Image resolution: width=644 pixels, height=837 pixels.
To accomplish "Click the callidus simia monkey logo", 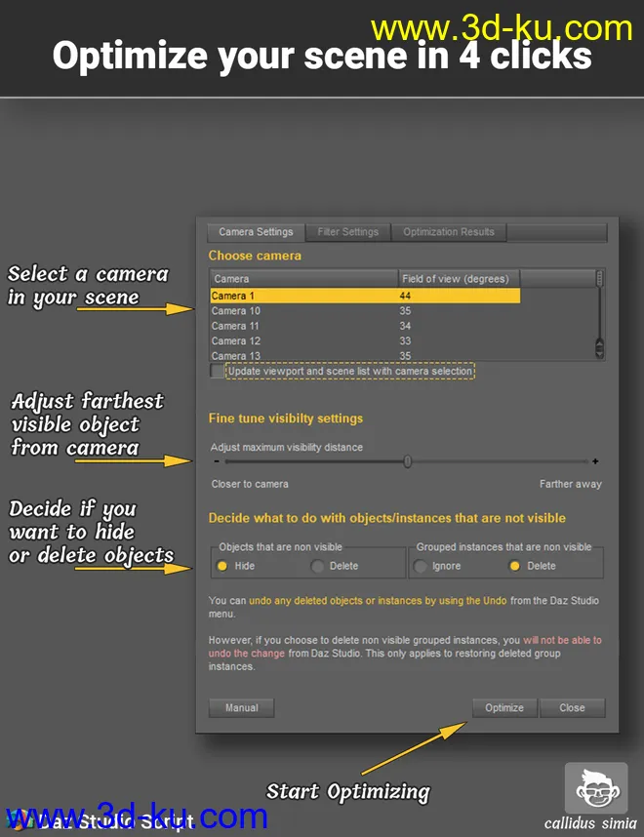I will point(596,788).
